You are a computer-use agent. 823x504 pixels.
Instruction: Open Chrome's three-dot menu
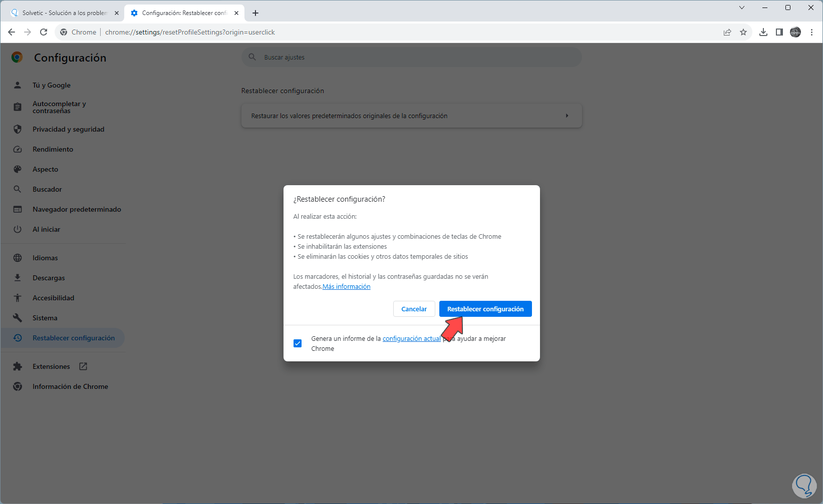(x=812, y=32)
